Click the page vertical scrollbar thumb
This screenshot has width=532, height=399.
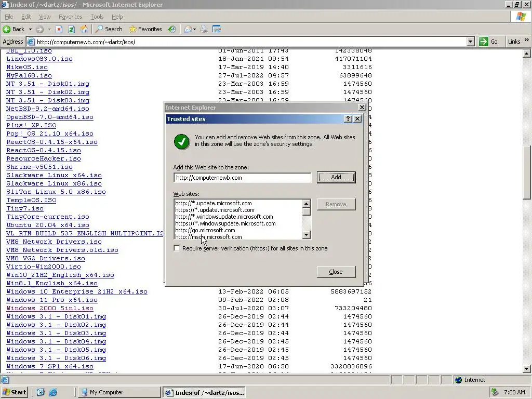(x=527, y=172)
